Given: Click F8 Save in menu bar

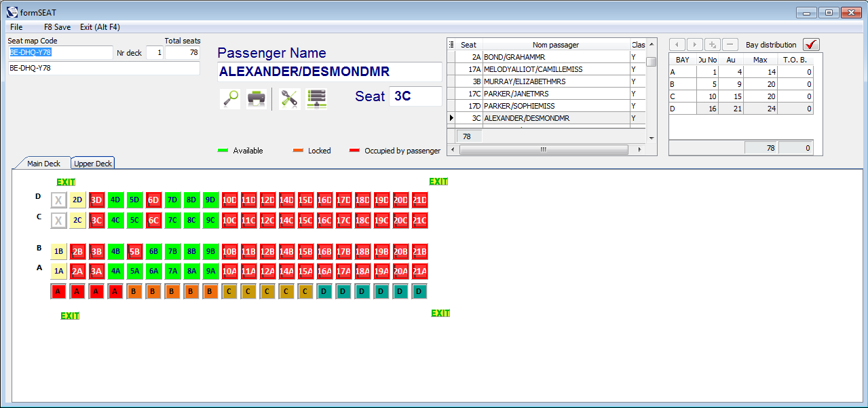Looking at the screenshot, I should [x=57, y=27].
